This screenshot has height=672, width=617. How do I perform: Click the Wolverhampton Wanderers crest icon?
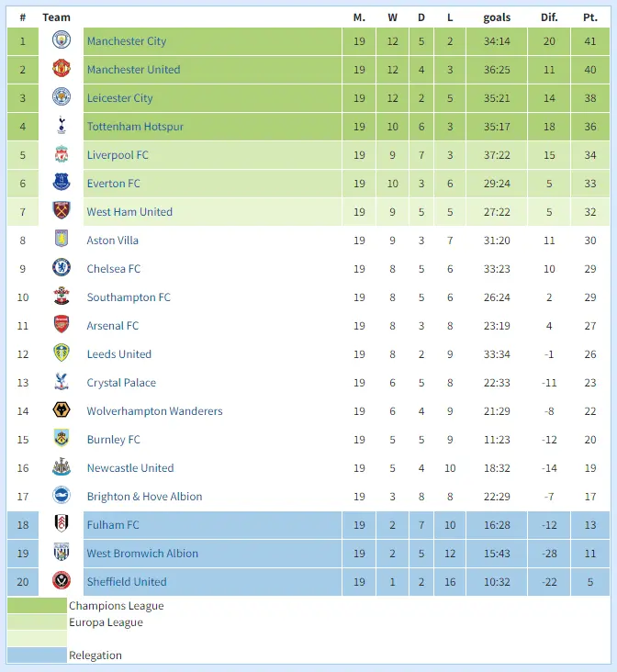click(x=62, y=411)
